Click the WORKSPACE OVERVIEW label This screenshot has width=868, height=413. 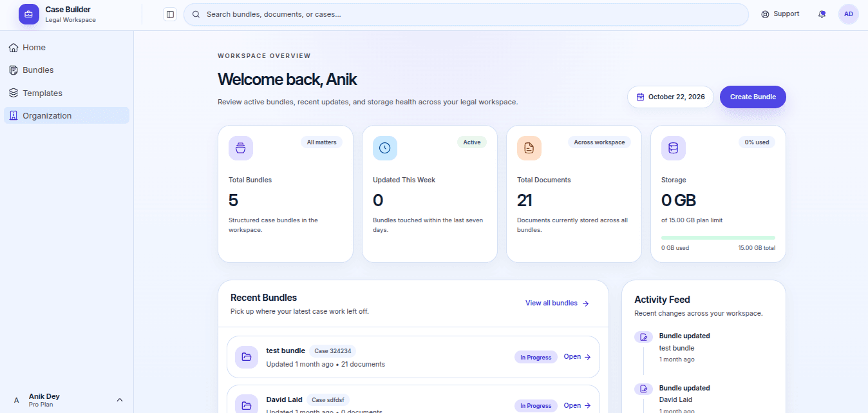[x=264, y=56]
